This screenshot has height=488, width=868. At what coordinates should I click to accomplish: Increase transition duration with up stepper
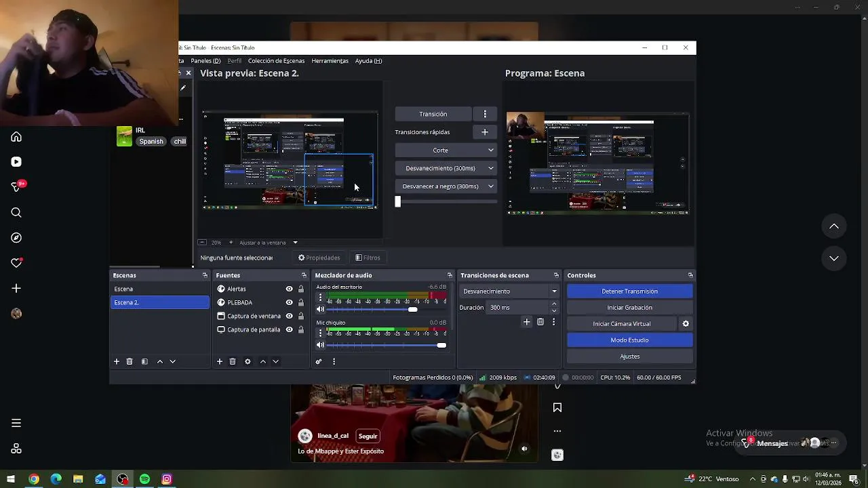click(x=554, y=304)
